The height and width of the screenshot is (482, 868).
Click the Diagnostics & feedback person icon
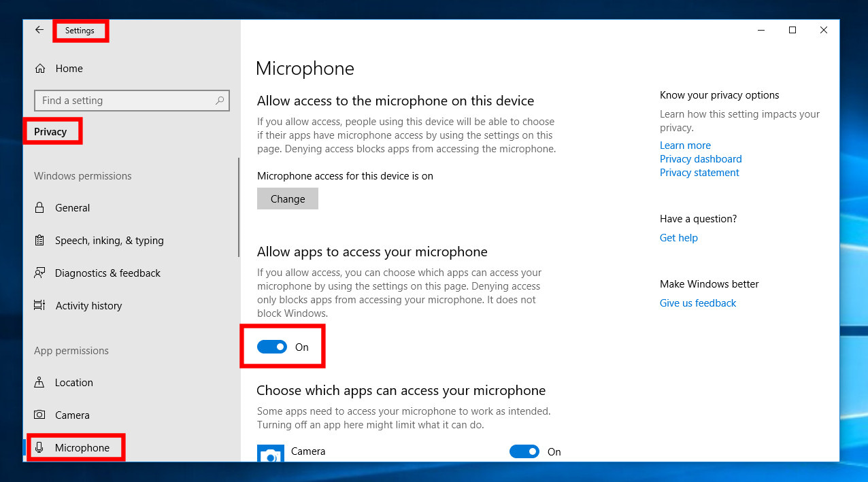point(40,273)
